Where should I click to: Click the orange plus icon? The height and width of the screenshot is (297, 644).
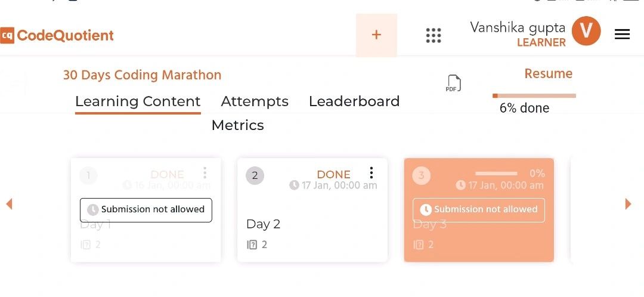(x=376, y=35)
